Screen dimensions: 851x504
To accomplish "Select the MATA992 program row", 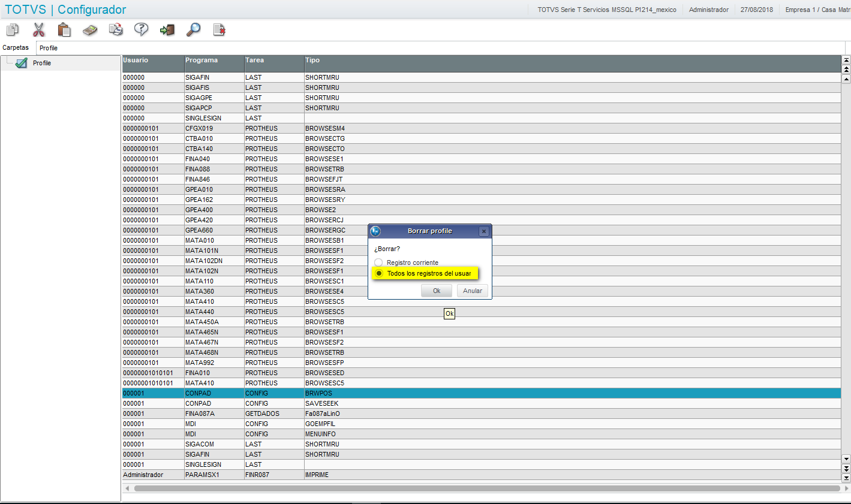I will coord(482,363).
